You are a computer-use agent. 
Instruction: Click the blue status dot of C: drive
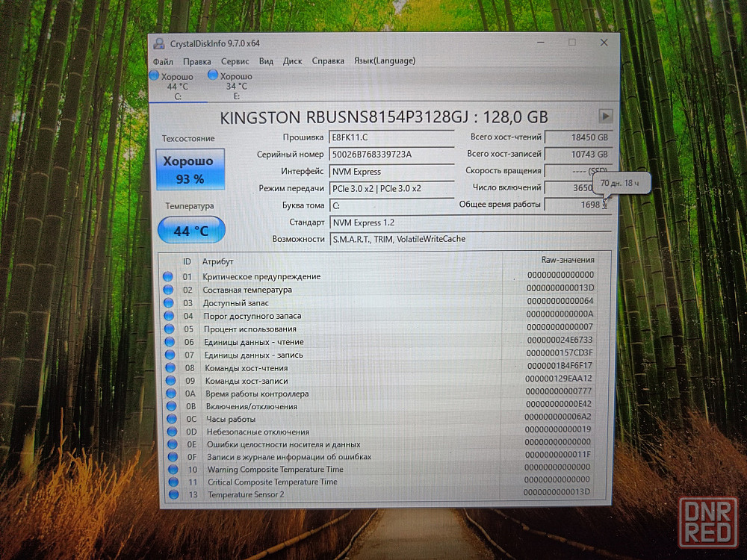click(x=154, y=75)
